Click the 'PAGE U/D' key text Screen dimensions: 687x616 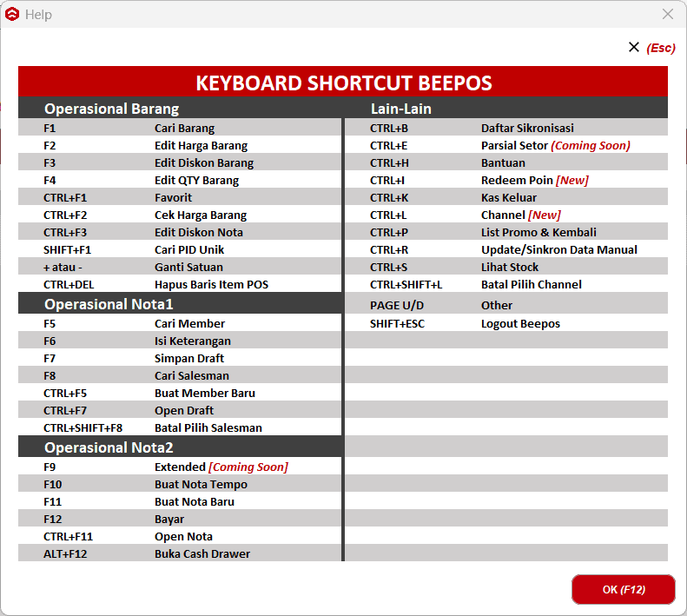[397, 305]
